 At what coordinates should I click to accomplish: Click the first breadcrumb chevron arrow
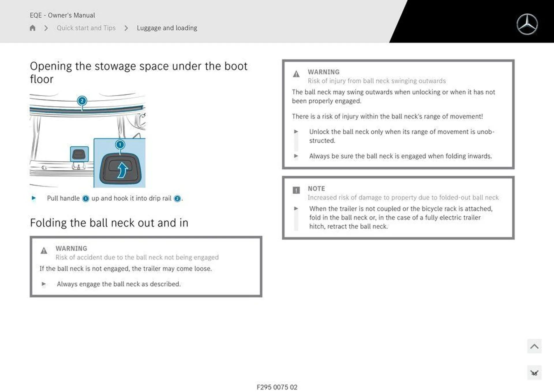pos(46,28)
